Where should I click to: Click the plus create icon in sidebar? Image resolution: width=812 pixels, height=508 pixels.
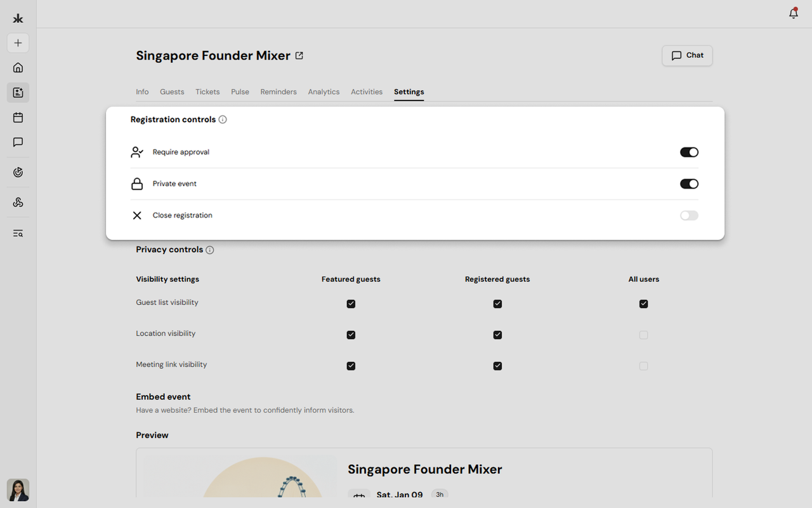pos(18,43)
